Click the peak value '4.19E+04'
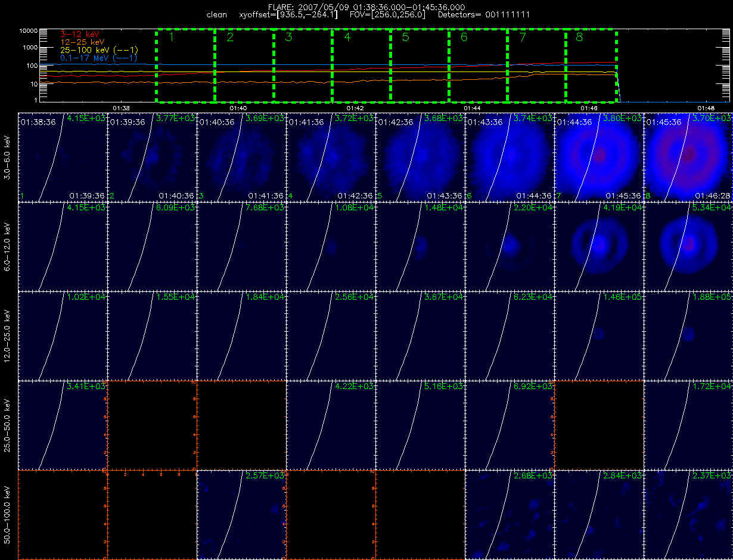733x560 pixels. coord(624,208)
